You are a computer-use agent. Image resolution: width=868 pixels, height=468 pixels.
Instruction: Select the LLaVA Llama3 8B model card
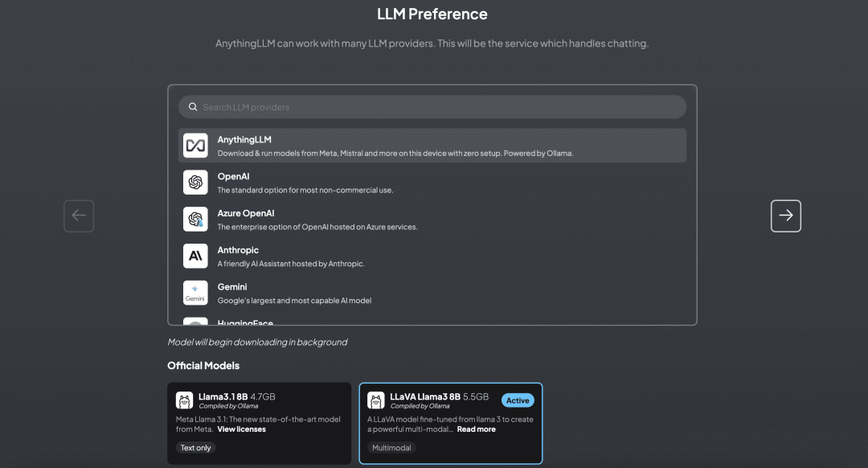(x=451, y=423)
